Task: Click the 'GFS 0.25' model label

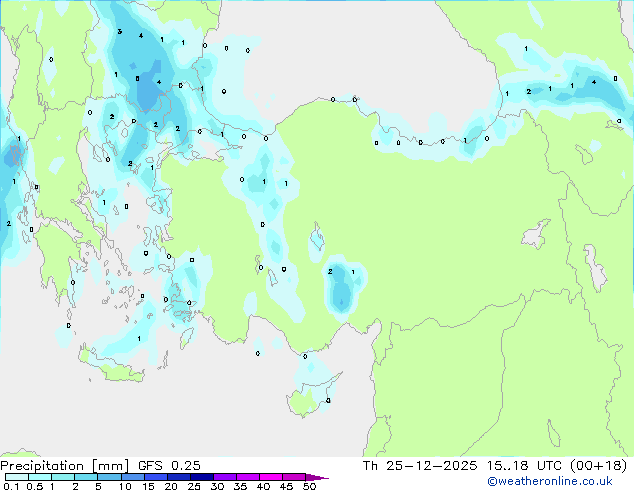Action: [x=169, y=466]
